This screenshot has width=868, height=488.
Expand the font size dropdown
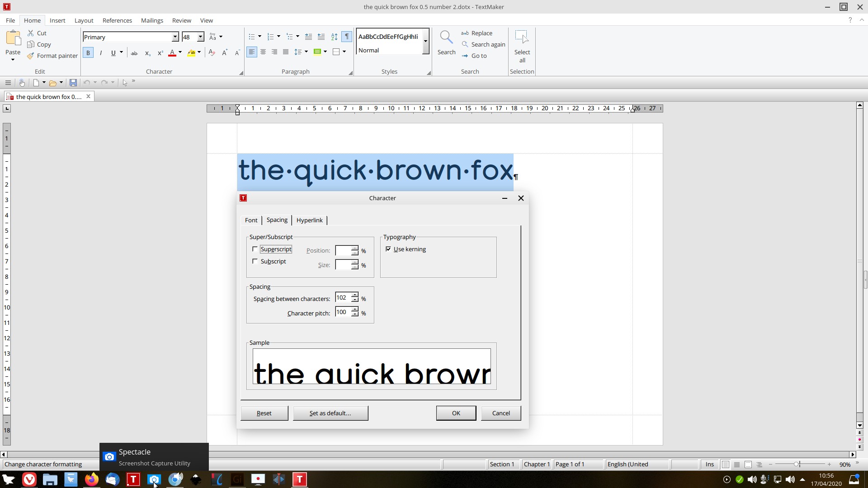click(200, 37)
